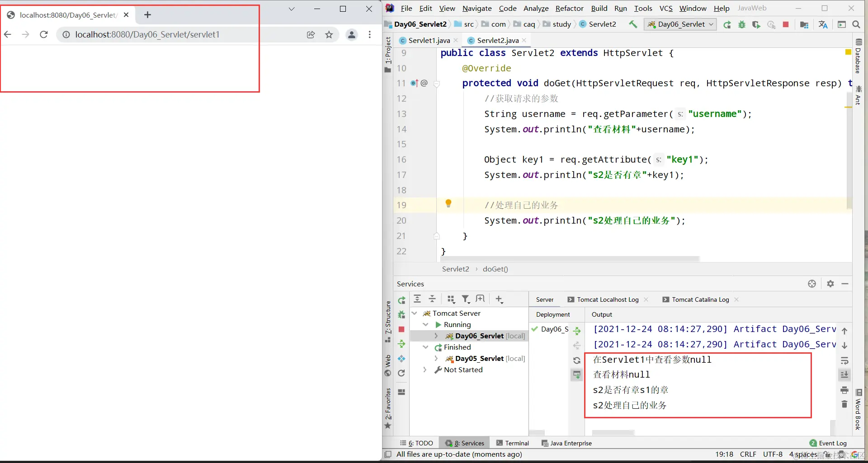This screenshot has width=868, height=463.
Task: Bookmark the Chrome page with the star icon
Action: (x=329, y=35)
